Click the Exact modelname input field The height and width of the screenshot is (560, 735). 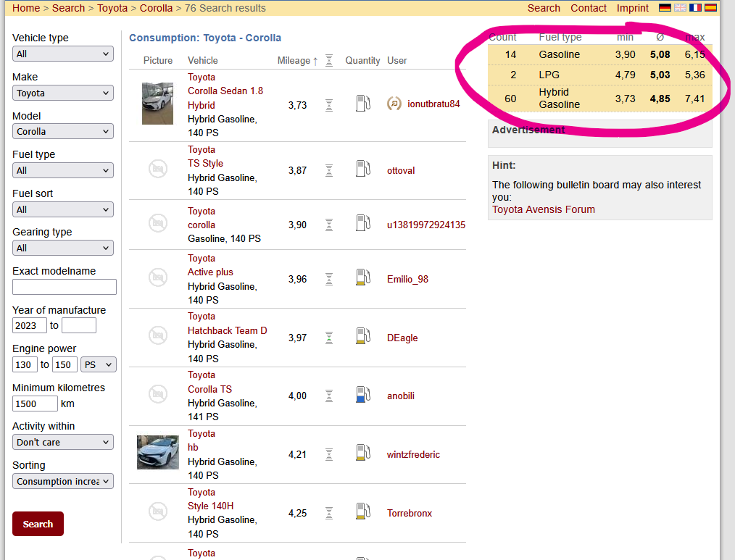coord(65,287)
